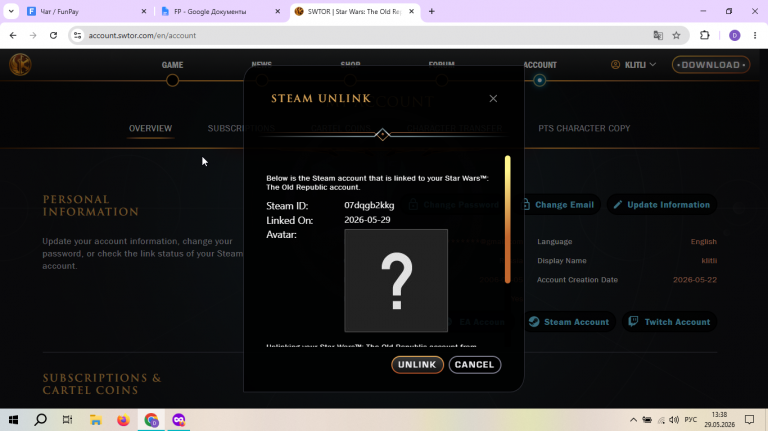Click the UNLINK button in the dialog

[x=417, y=364]
